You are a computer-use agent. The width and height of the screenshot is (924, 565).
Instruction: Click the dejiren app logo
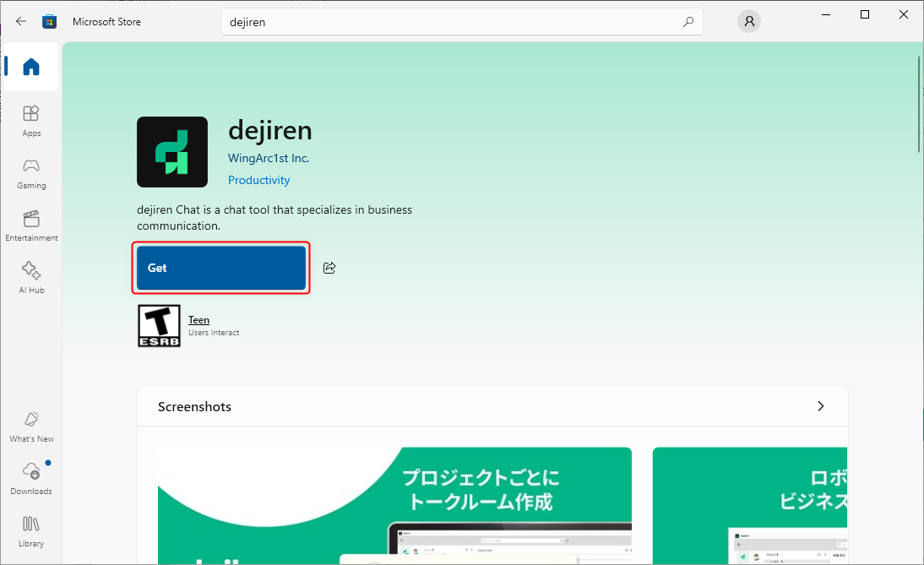pos(172,152)
